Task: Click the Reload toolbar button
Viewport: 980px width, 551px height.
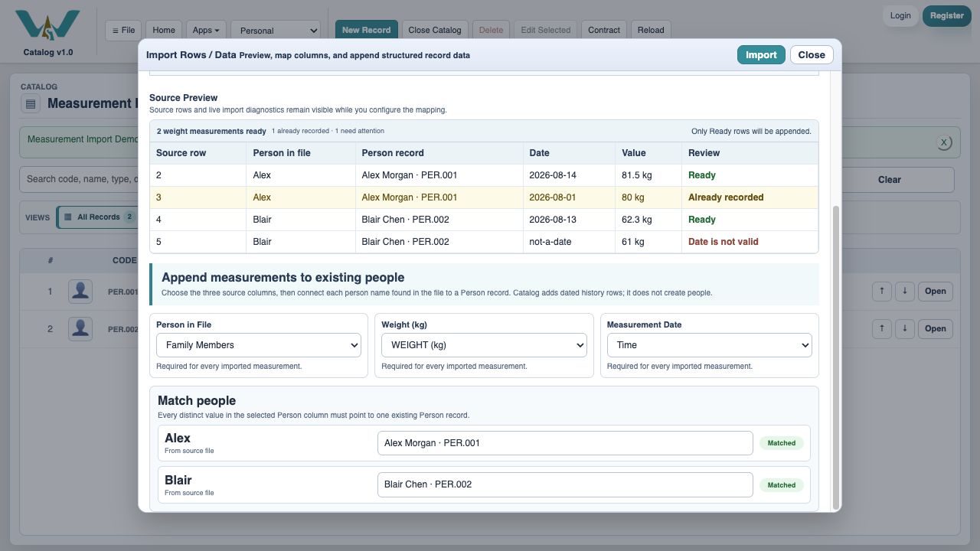Action: (x=651, y=30)
